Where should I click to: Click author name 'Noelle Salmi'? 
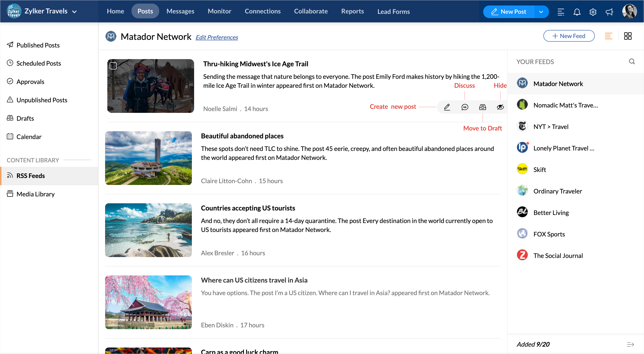[x=220, y=109]
